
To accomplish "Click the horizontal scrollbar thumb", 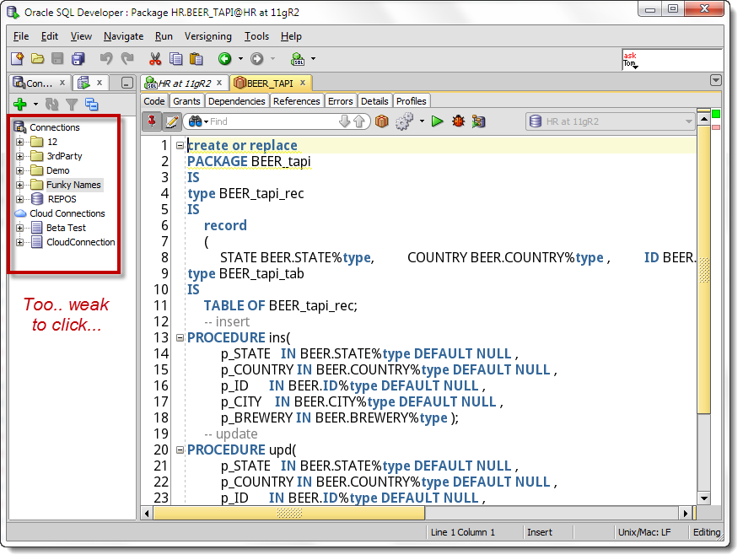I will pyautogui.click(x=289, y=513).
